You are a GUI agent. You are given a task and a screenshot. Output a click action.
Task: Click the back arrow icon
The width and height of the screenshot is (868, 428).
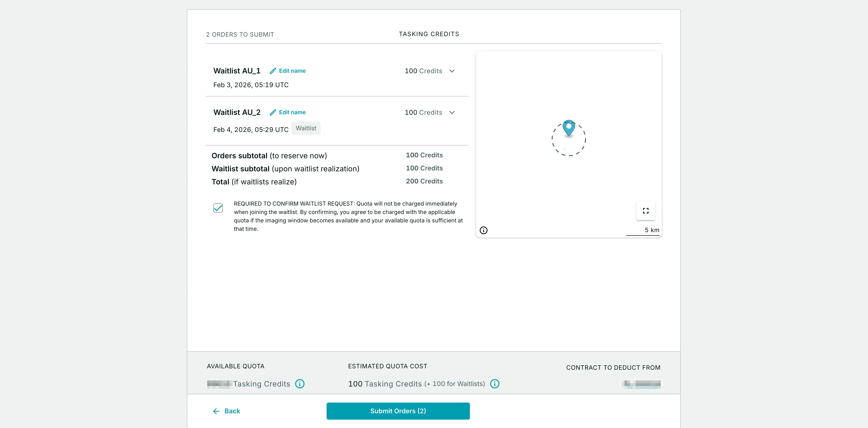(216, 411)
